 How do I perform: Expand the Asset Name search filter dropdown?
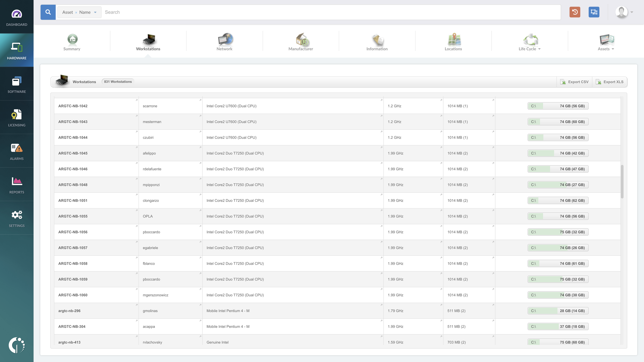coord(79,12)
